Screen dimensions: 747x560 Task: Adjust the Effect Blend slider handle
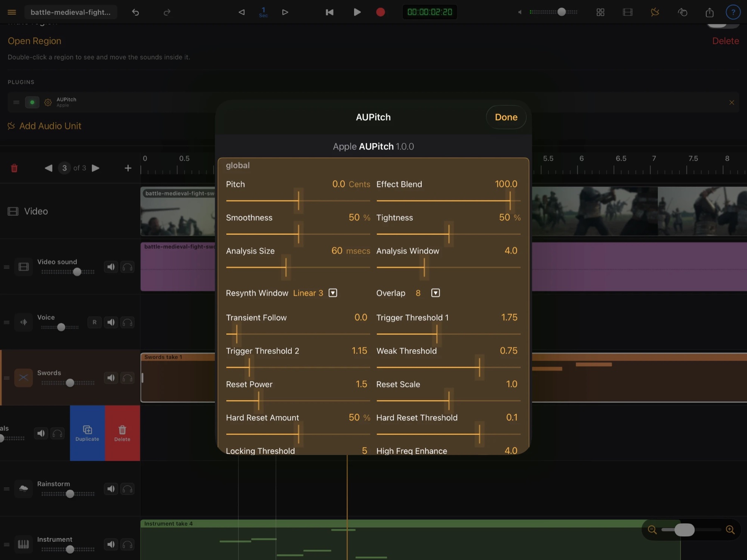tap(510, 201)
